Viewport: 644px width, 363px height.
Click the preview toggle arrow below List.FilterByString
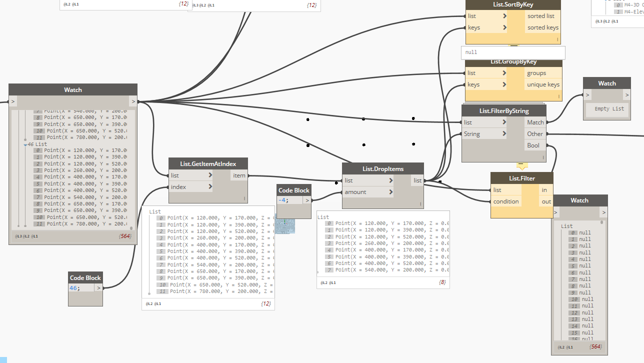521,165
